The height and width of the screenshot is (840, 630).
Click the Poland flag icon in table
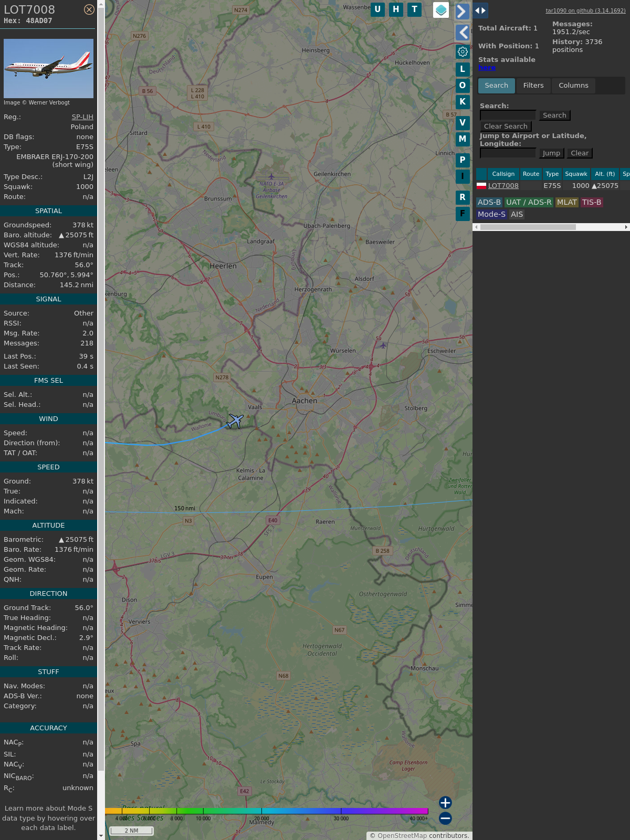click(x=481, y=185)
